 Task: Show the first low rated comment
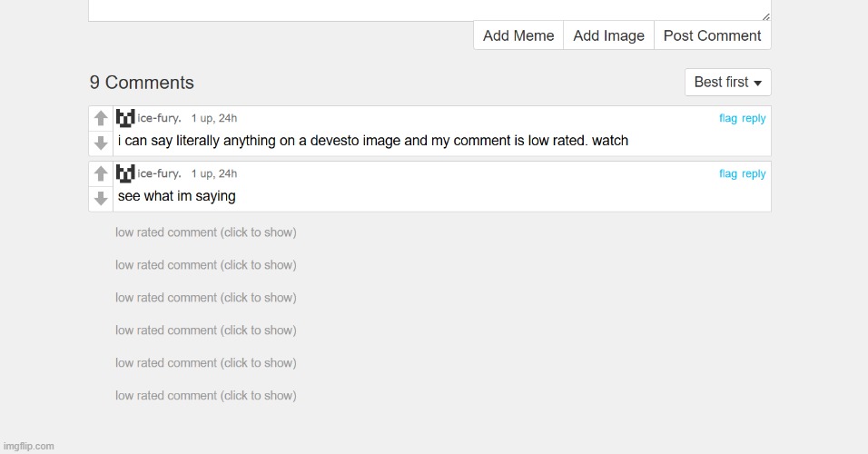(205, 232)
